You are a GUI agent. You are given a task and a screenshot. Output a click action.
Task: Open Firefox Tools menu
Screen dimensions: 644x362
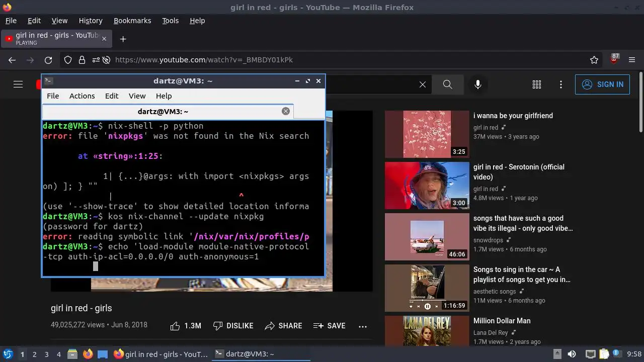pyautogui.click(x=170, y=21)
